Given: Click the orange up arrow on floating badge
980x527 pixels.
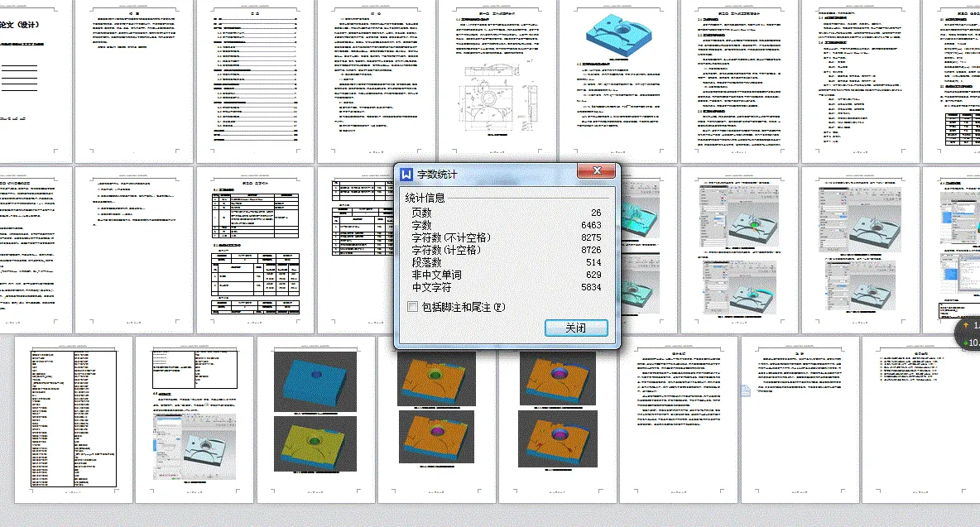Looking at the screenshot, I should [963, 325].
